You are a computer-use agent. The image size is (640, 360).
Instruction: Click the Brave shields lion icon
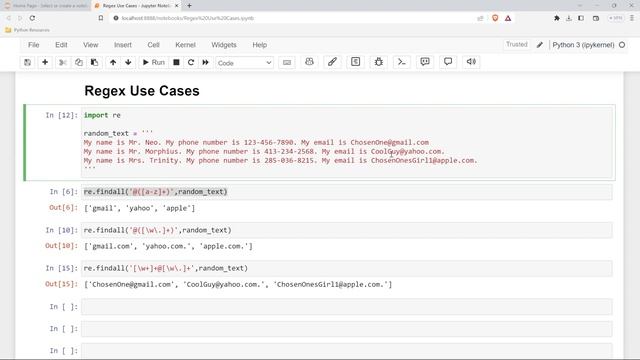coord(495,18)
